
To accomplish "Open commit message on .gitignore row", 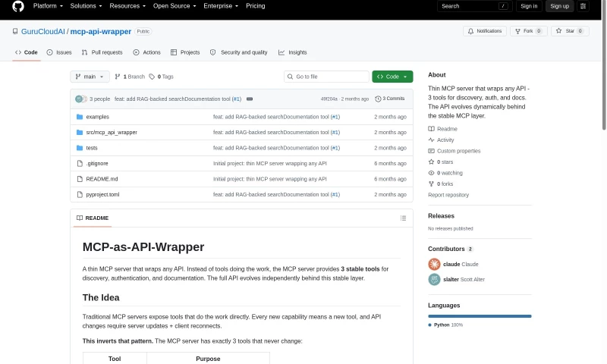I will [270, 163].
